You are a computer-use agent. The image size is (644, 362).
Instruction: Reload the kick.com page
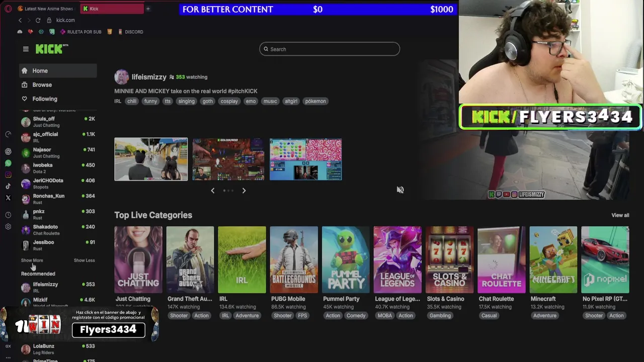click(38, 20)
